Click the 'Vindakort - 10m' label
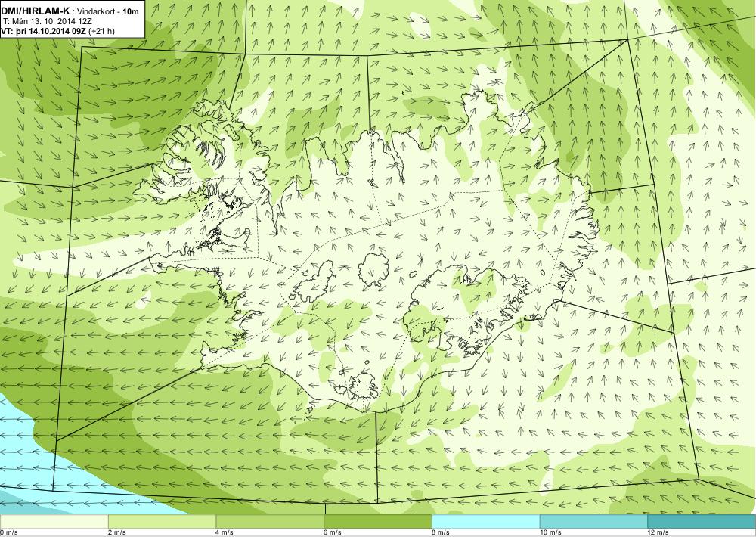 coord(108,11)
